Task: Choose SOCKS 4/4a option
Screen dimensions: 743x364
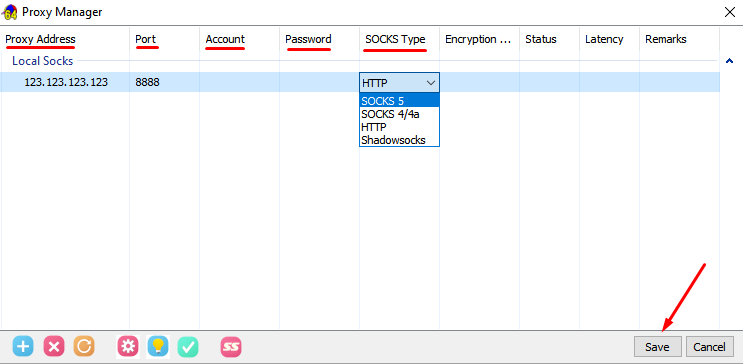Action: click(x=399, y=114)
